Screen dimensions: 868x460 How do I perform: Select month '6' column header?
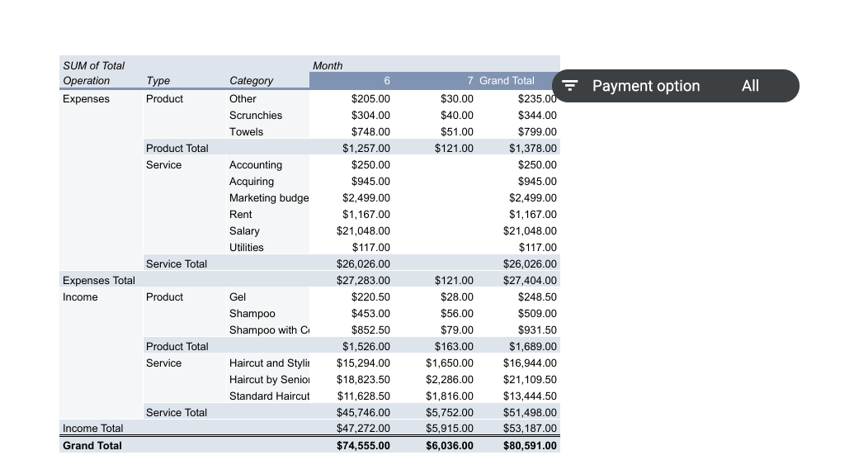coord(387,80)
